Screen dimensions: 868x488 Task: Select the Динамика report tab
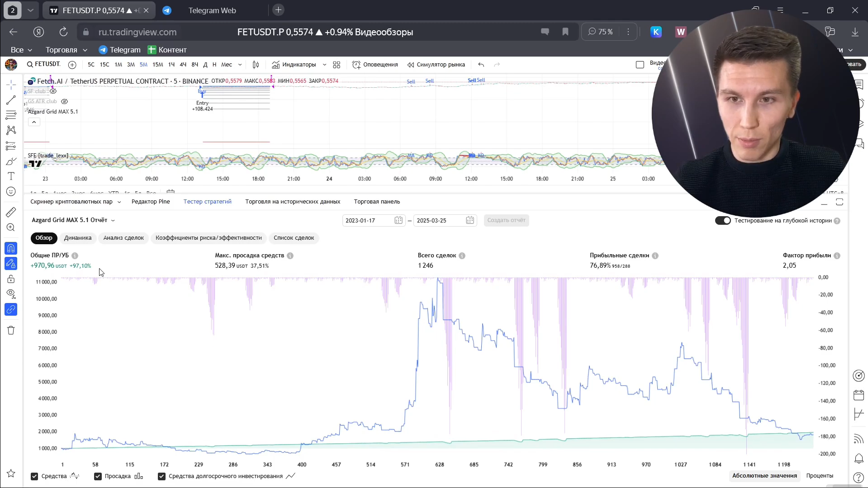coord(78,238)
